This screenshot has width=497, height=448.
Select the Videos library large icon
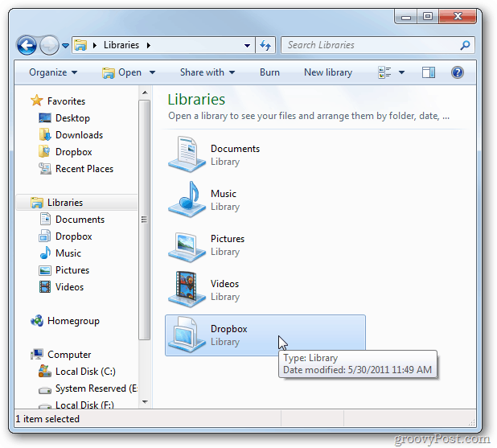coord(187,290)
